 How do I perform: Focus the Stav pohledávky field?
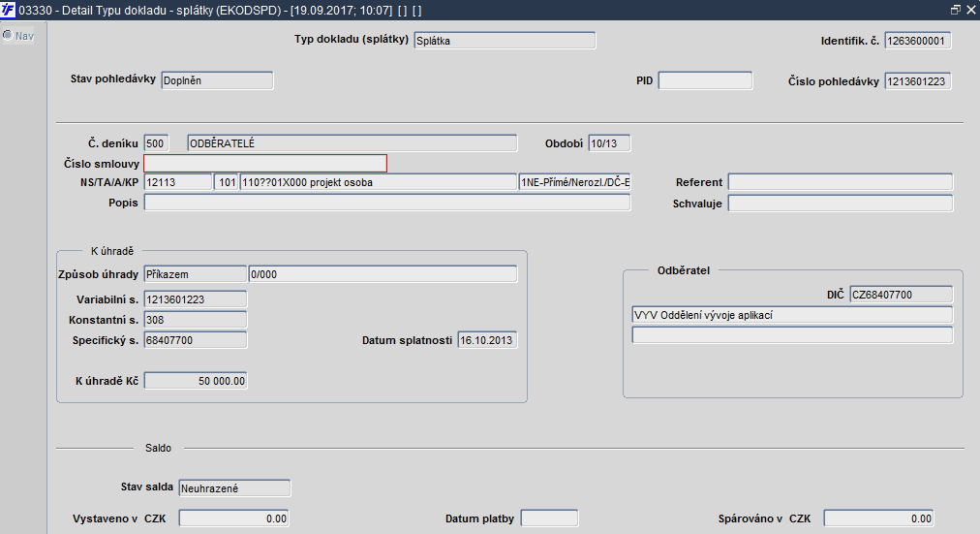click(x=217, y=80)
